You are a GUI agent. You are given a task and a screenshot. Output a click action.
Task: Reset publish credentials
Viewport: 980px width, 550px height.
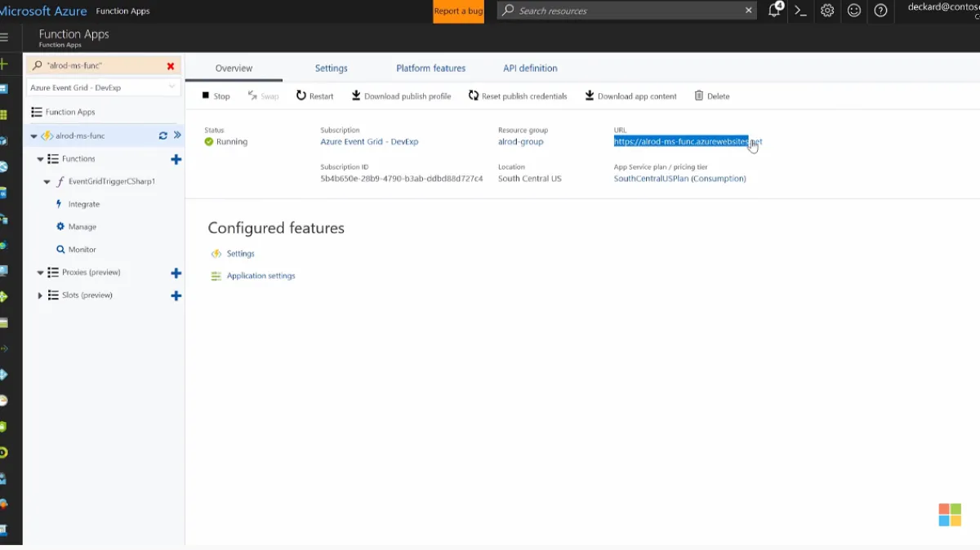518,96
